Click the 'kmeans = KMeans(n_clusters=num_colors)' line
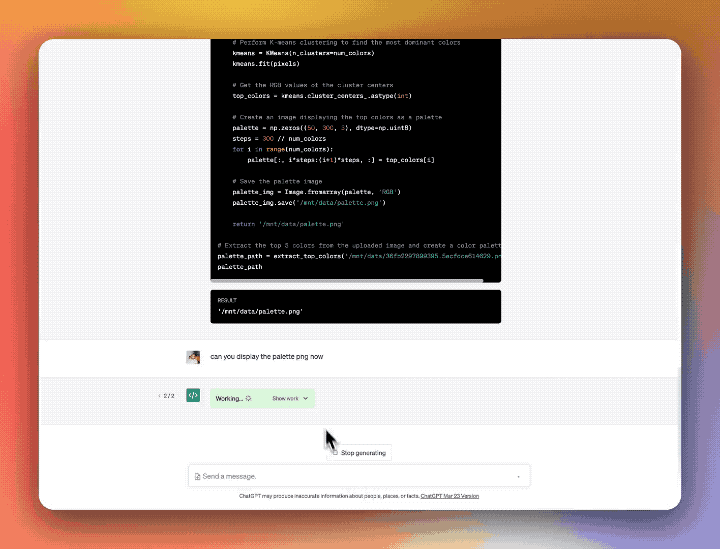Image resolution: width=720 pixels, height=549 pixels. (x=304, y=53)
